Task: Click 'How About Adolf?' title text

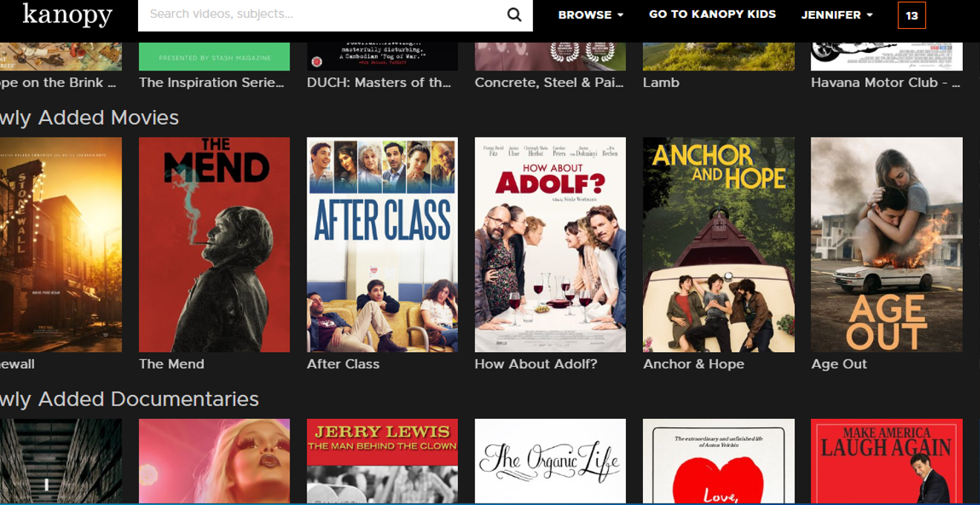Action: 536,364
